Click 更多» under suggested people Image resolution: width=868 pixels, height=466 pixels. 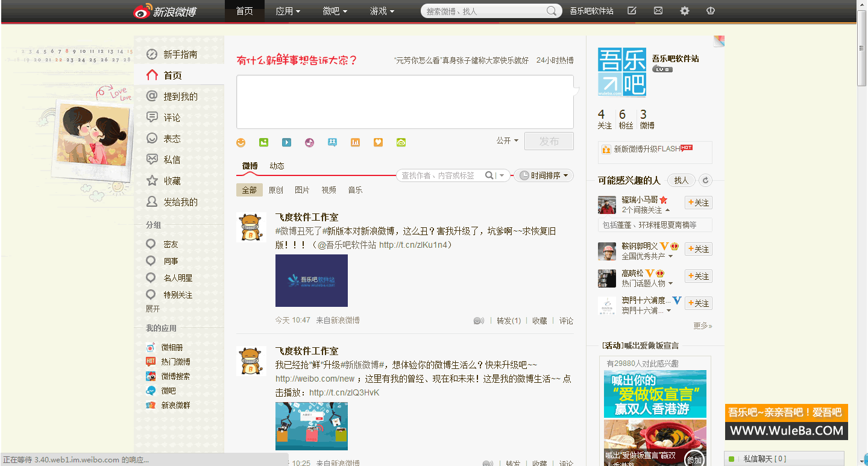click(703, 326)
